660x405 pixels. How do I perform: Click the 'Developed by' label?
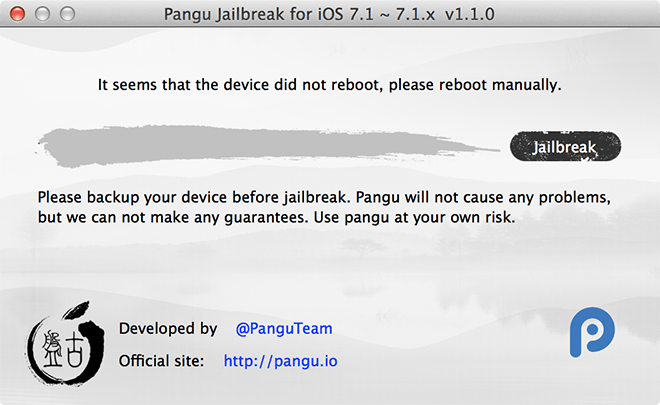168,328
